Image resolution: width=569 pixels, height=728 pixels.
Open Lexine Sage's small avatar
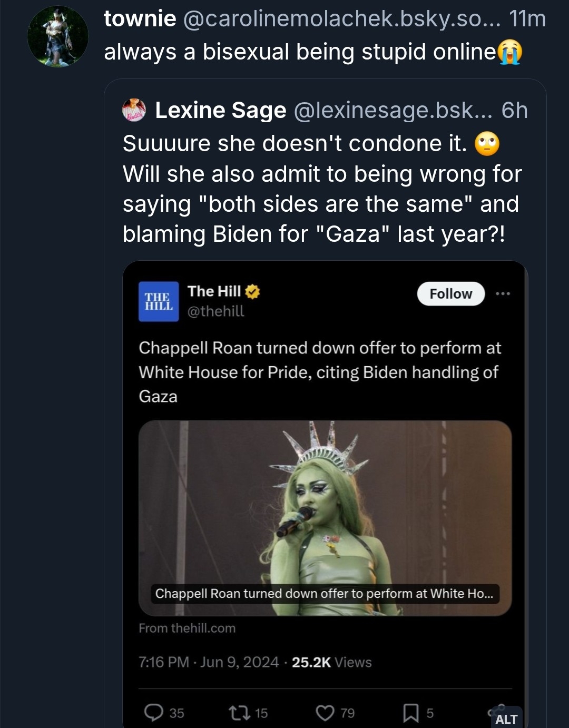point(134,110)
